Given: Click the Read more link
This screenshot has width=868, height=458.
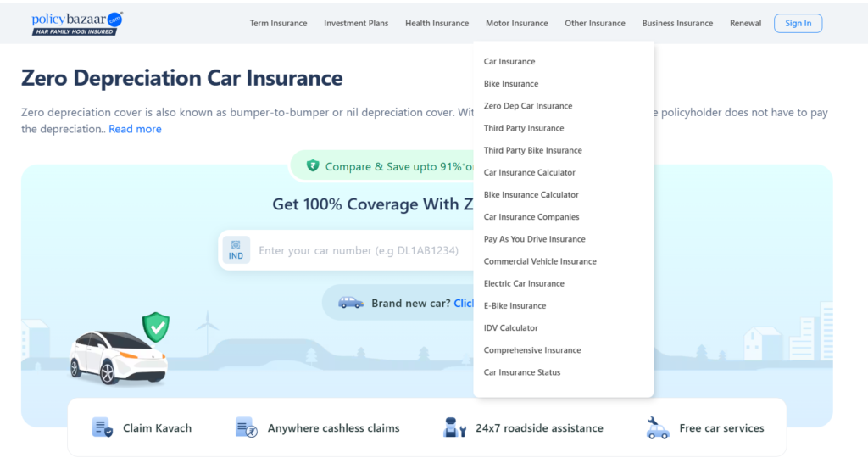Looking at the screenshot, I should tap(135, 128).
